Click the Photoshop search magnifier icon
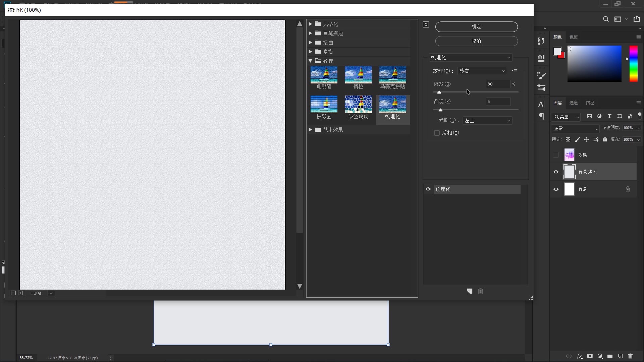Screen dimensions: 644x362 click(606, 19)
